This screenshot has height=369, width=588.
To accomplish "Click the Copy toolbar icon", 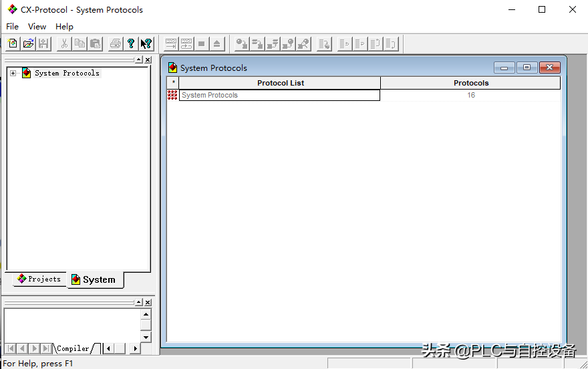I will tap(80, 44).
